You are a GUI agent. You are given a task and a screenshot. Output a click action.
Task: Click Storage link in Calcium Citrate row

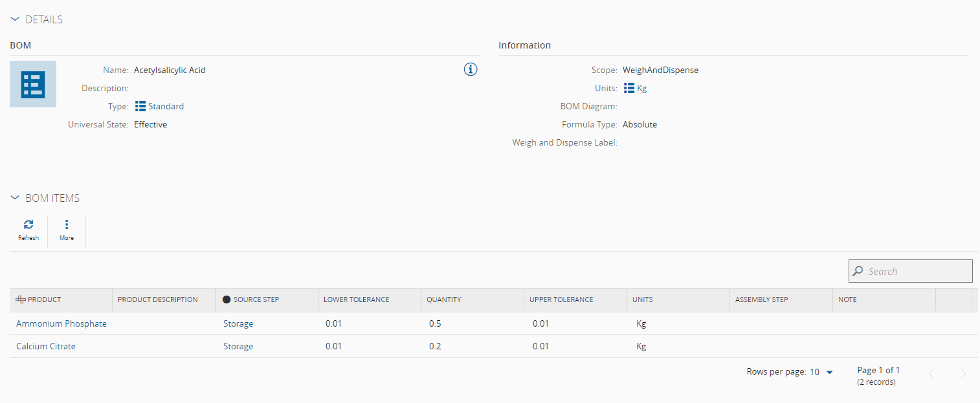238,346
